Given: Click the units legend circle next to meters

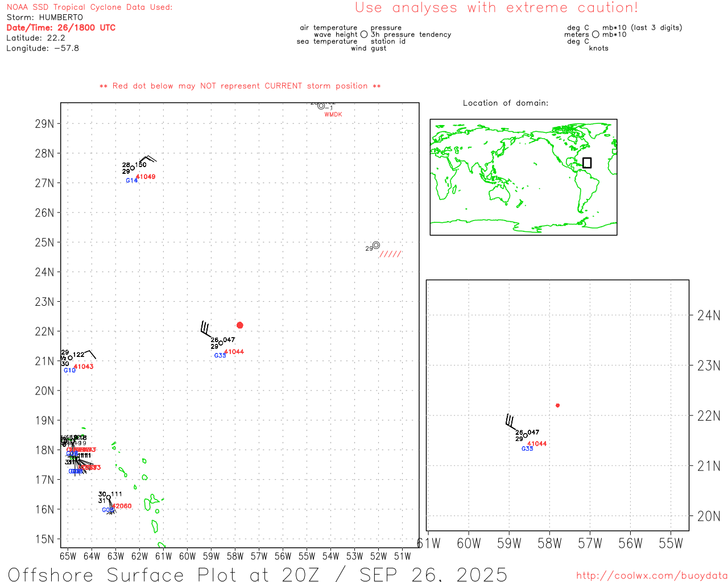Looking at the screenshot, I should 595,35.
